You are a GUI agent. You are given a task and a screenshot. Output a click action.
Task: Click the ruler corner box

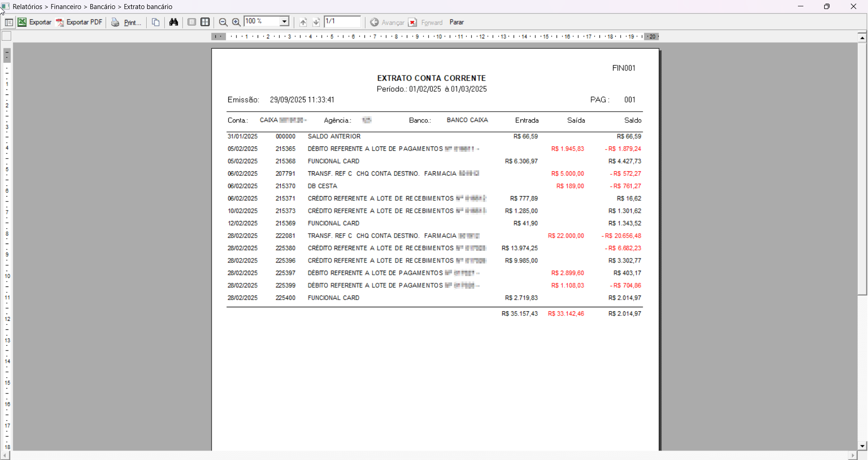tap(6, 37)
